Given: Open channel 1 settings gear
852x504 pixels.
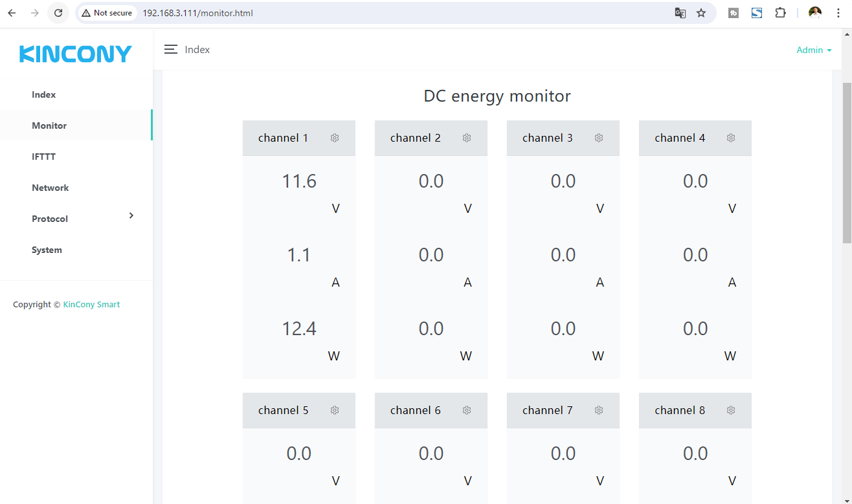Looking at the screenshot, I should click(x=335, y=138).
